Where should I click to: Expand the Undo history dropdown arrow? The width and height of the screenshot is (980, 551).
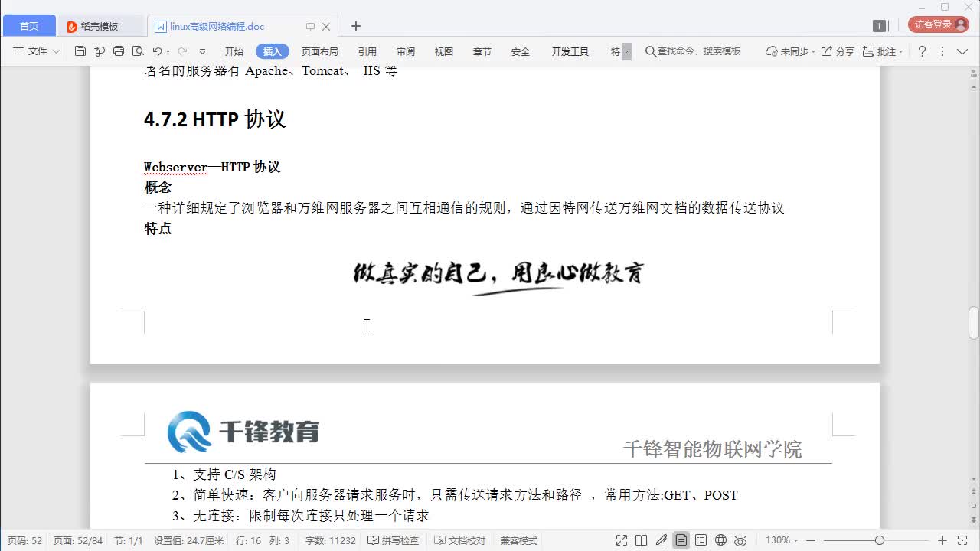167,51
